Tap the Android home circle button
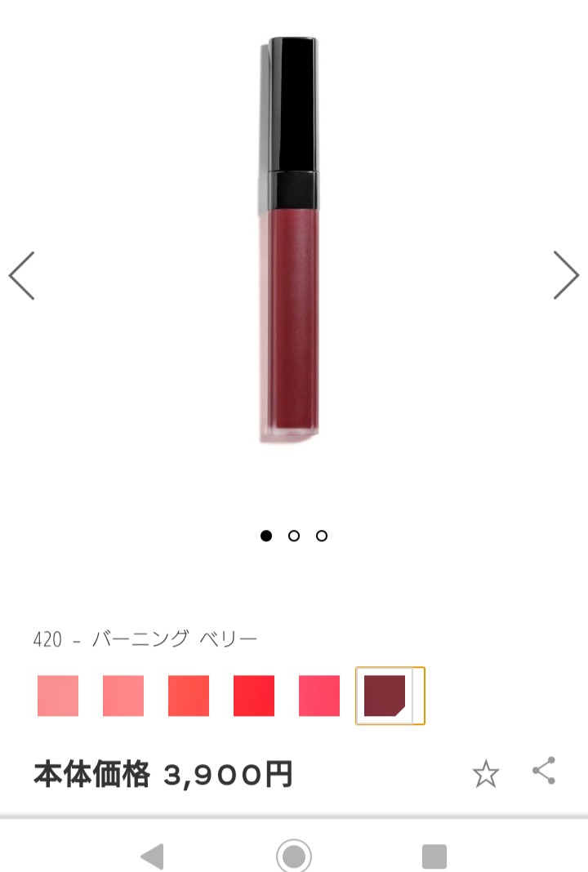588x872 pixels. [294, 856]
